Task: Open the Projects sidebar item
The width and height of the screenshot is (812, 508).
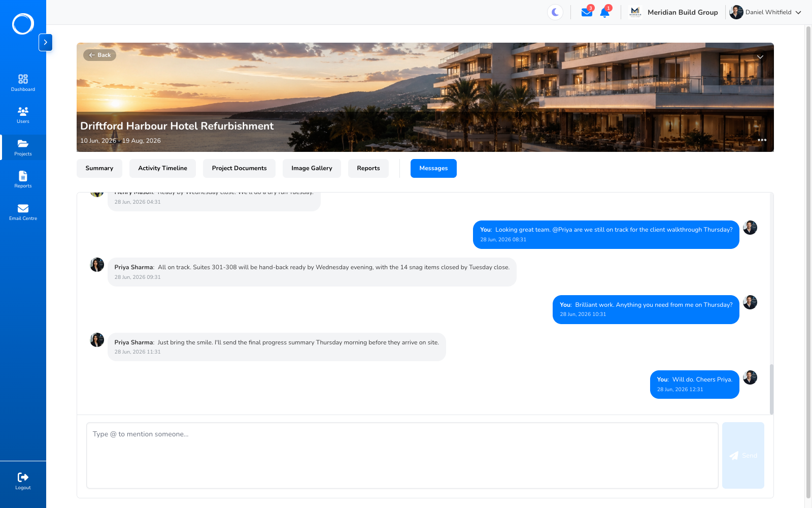Action: pyautogui.click(x=23, y=147)
